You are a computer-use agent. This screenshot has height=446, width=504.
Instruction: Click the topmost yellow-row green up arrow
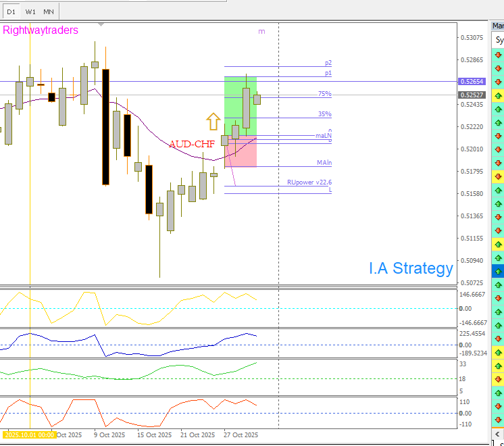[498, 95]
